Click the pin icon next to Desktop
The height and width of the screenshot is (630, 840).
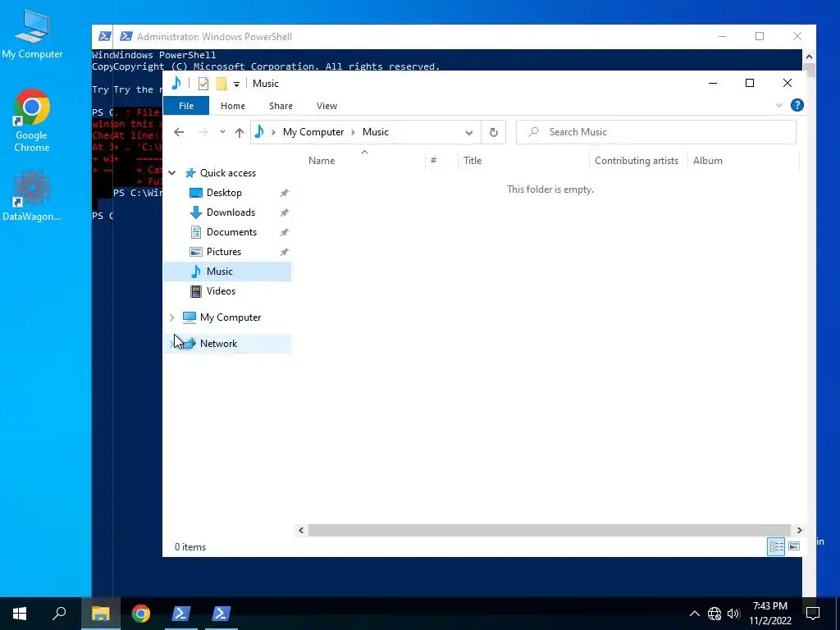285,193
